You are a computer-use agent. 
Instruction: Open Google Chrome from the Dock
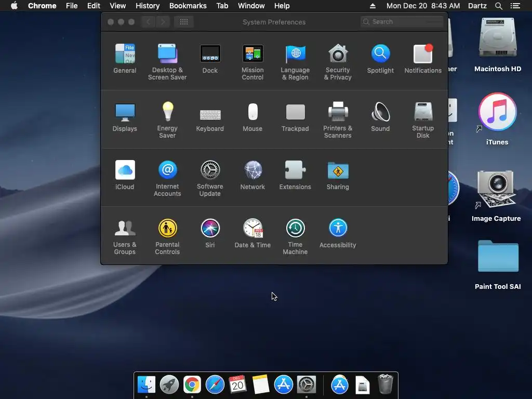192,385
